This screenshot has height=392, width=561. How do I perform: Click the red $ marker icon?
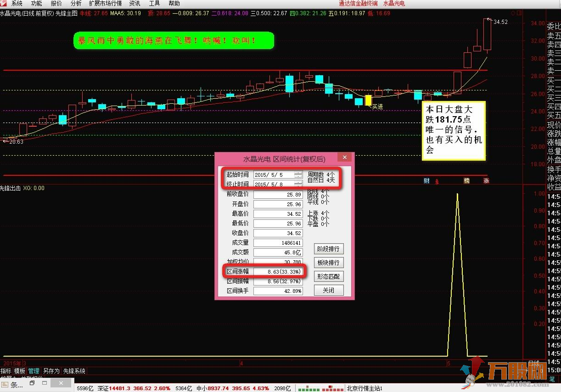pyautogui.click(x=437, y=181)
